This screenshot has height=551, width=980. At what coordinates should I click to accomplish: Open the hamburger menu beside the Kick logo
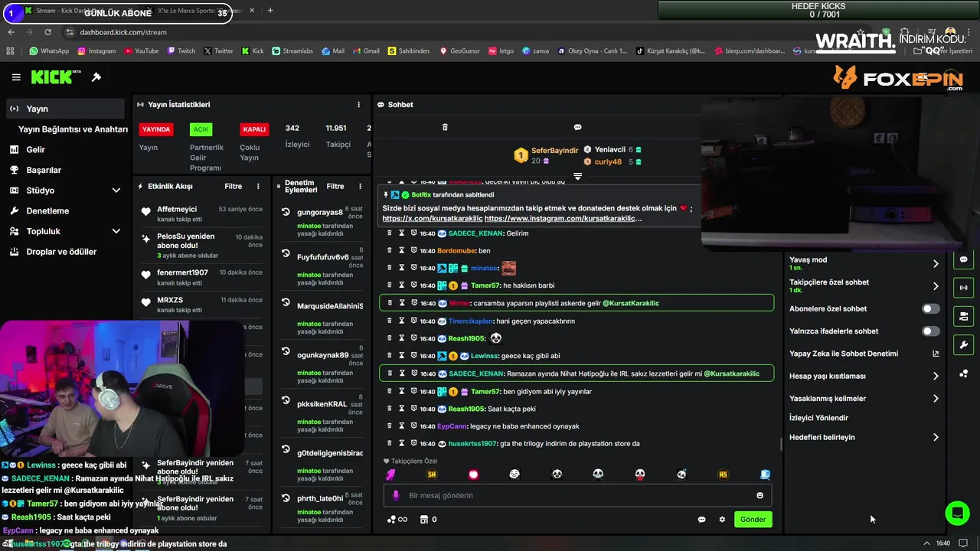16,77
